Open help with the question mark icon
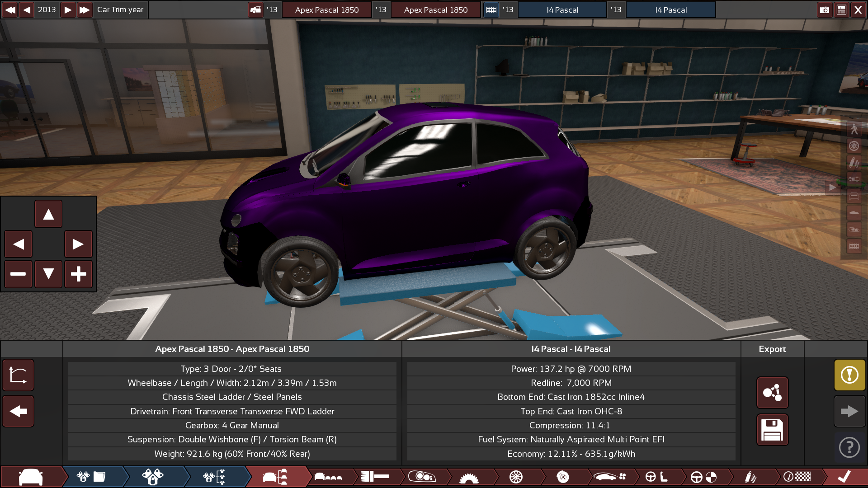The height and width of the screenshot is (488, 868). pyautogui.click(x=849, y=448)
